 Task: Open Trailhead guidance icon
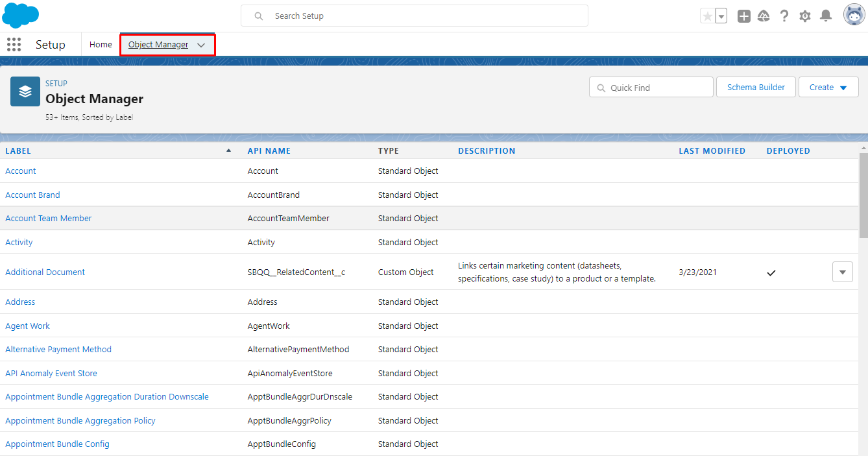[764, 16]
